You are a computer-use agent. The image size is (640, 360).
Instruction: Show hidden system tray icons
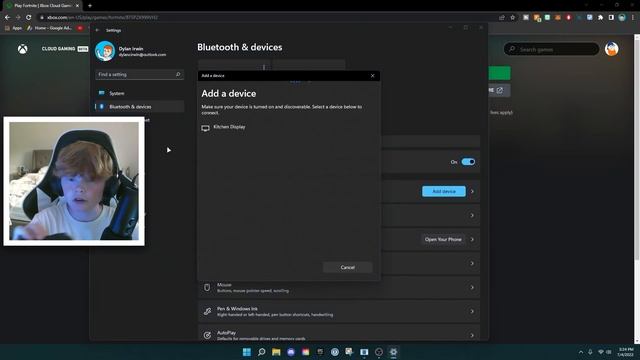click(x=581, y=352)
